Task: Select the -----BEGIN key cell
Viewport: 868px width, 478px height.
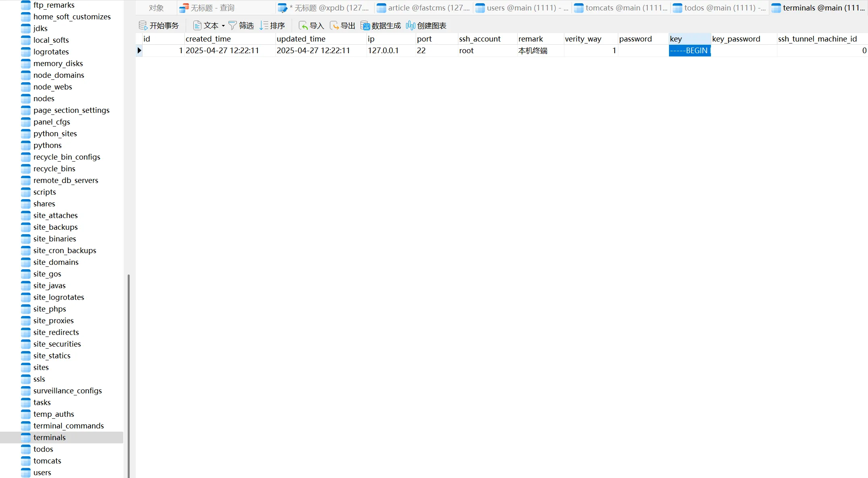Action: click(689, 50)
